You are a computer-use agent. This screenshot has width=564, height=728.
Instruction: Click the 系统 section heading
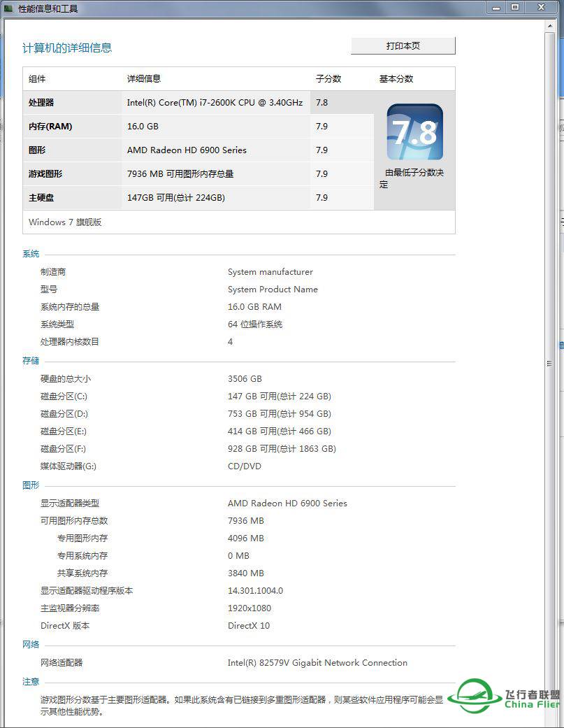(31, 254)
